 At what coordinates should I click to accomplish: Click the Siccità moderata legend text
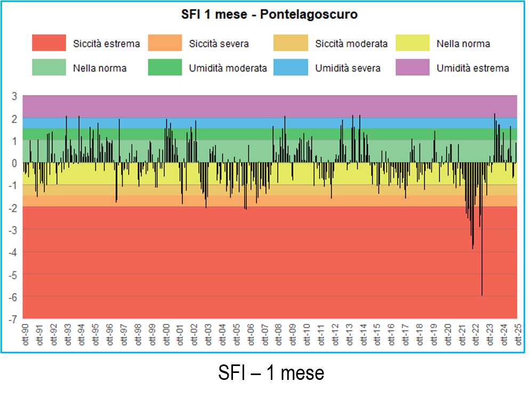(x=351, y=44)
